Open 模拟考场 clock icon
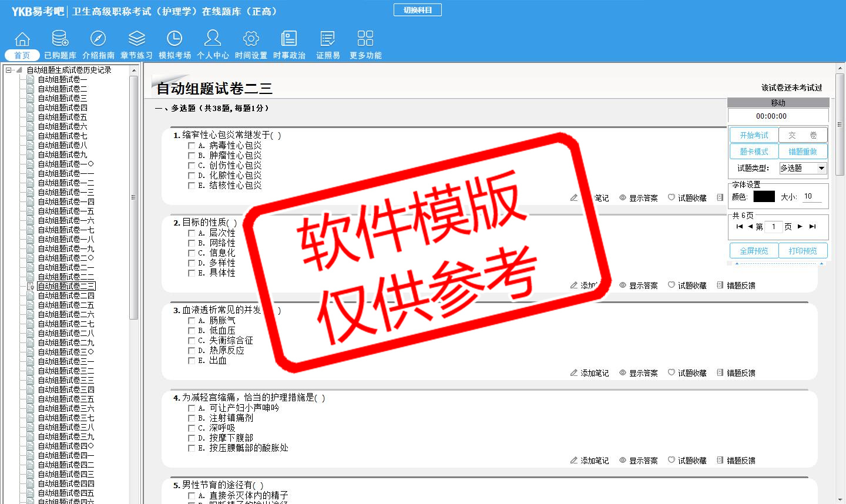The width and height of the screenshot is (846, 504). [174, 39]
